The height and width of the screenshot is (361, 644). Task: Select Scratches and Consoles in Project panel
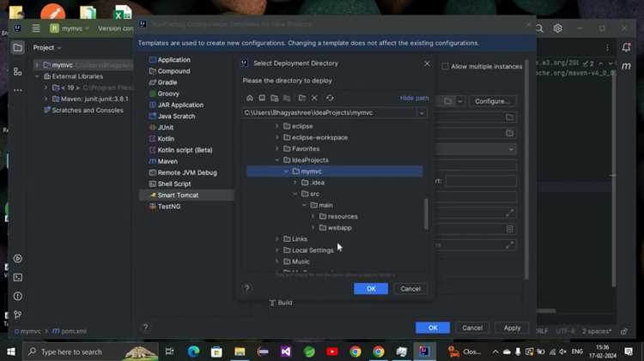coord(88,111)
